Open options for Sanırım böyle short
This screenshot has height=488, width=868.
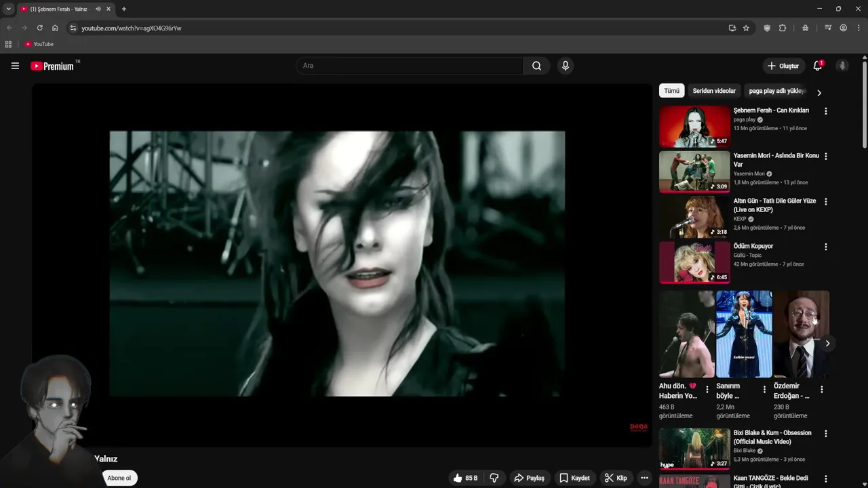tap(764, 390)
